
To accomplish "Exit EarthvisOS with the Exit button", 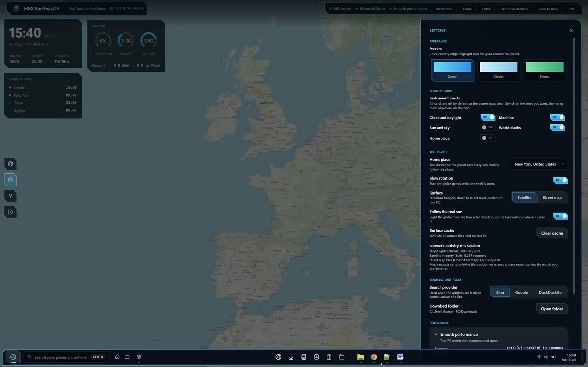I will click(571, 9).
